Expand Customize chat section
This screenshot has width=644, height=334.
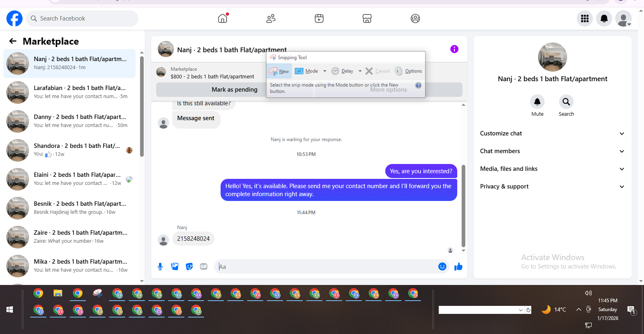[x=552, y=133]
